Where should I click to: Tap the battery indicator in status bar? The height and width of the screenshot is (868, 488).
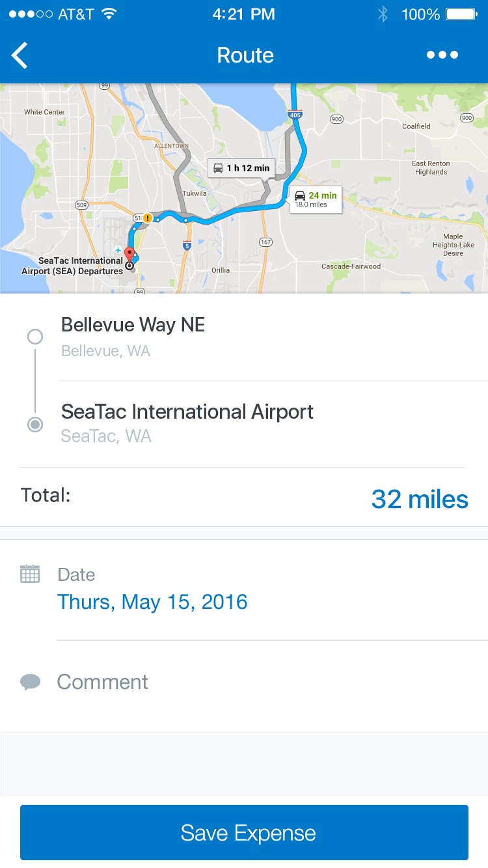point(461,14)
